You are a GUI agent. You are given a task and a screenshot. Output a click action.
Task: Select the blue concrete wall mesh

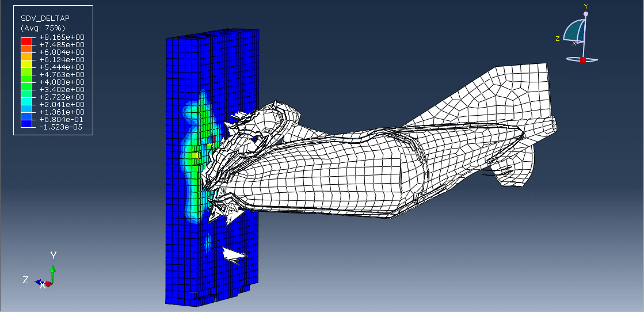coord(212,168)
